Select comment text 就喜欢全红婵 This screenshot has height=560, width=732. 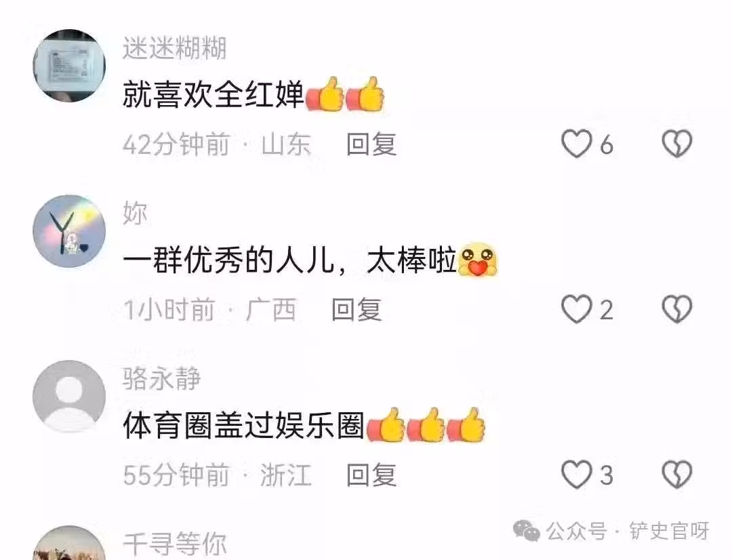coord(213,95)
